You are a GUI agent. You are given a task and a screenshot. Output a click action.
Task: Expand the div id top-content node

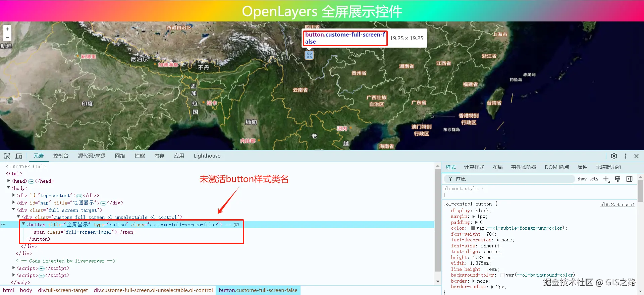14,195
